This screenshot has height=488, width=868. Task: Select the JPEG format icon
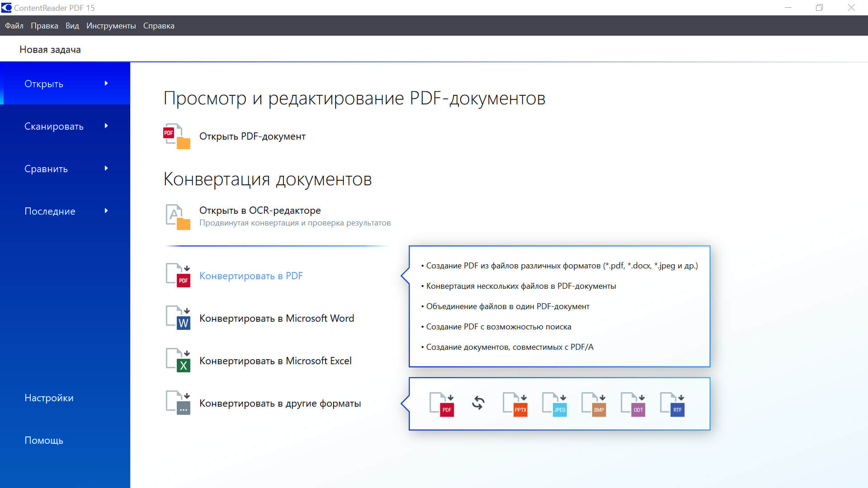555,404
